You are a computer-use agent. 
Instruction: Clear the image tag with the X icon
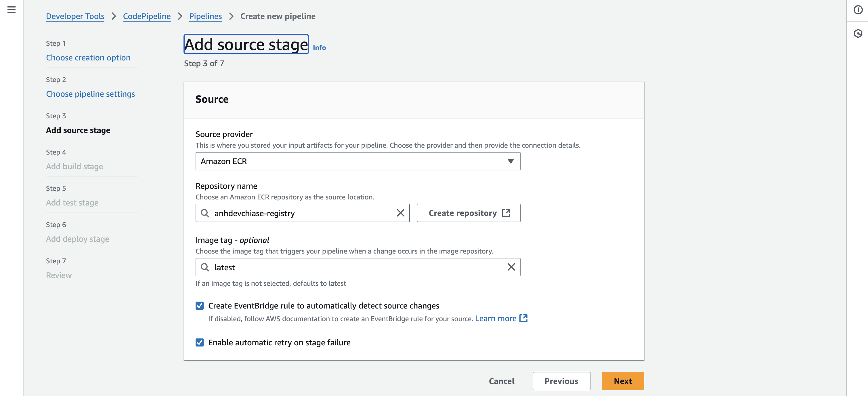click(511, 267)
